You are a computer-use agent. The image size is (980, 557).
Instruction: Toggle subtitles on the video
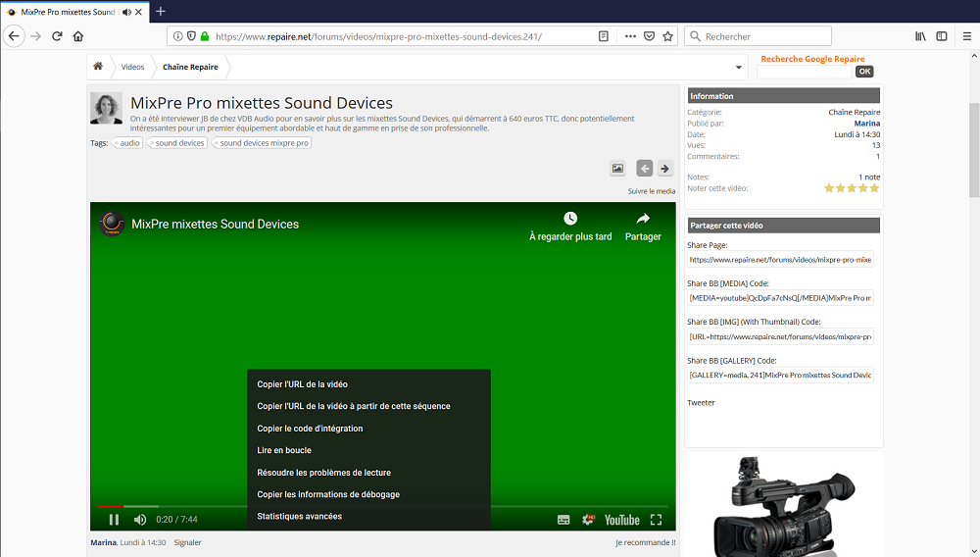point(563,520)
